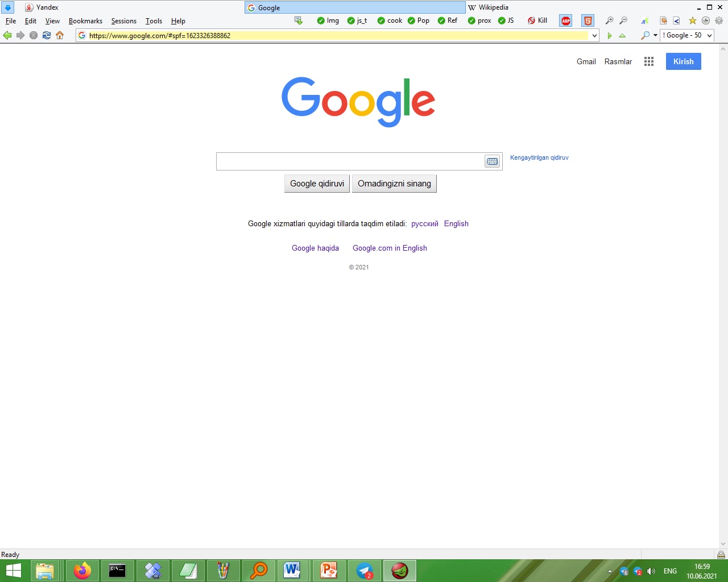
Task: Click the search magnifier icon beside Google - 50
Action: (x=645, y=35)
